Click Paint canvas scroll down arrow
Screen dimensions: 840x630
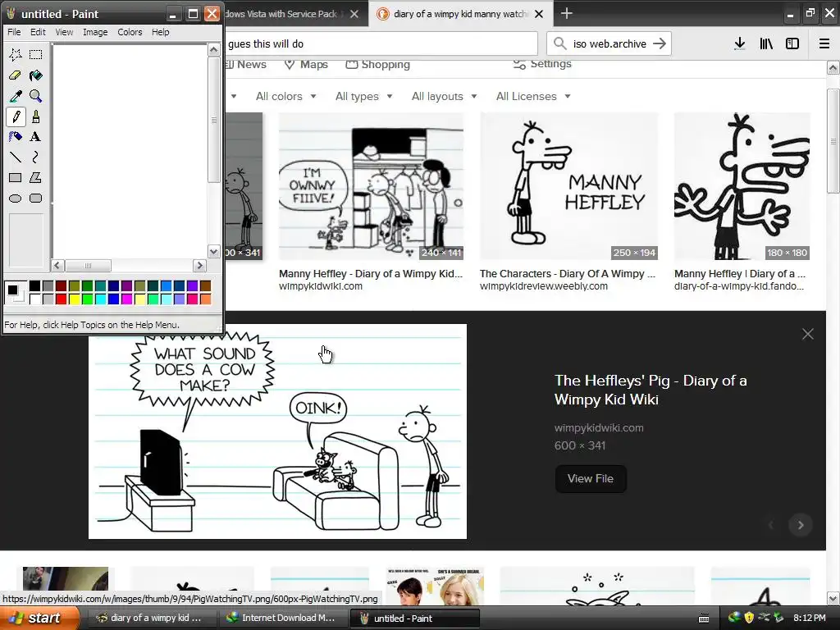[x=214, y=251]
